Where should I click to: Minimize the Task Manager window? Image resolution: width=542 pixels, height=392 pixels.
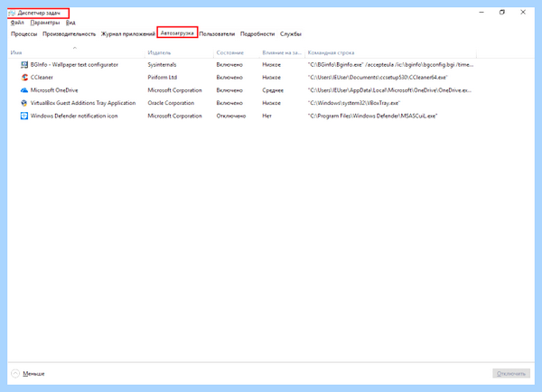click(481, 13)
